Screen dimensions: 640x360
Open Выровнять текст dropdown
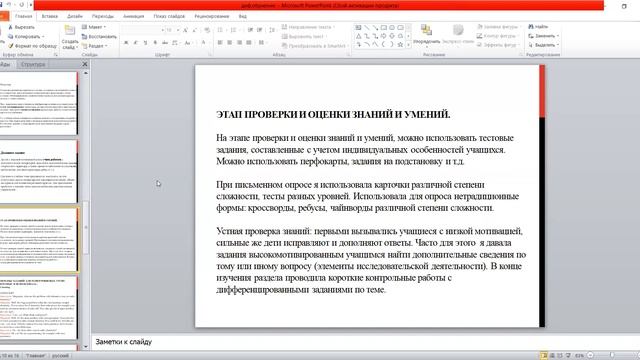pos(304,36)
